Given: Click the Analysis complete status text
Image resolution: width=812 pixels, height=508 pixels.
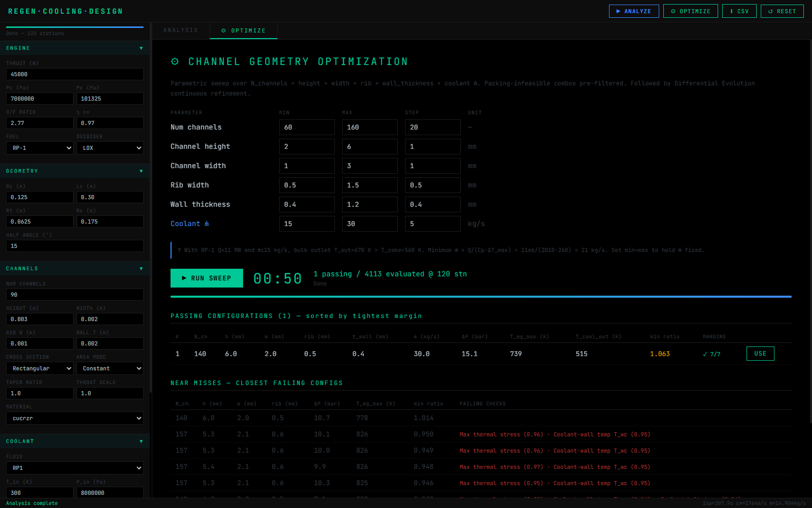Looking at the screenshot, I should point(32,503).
